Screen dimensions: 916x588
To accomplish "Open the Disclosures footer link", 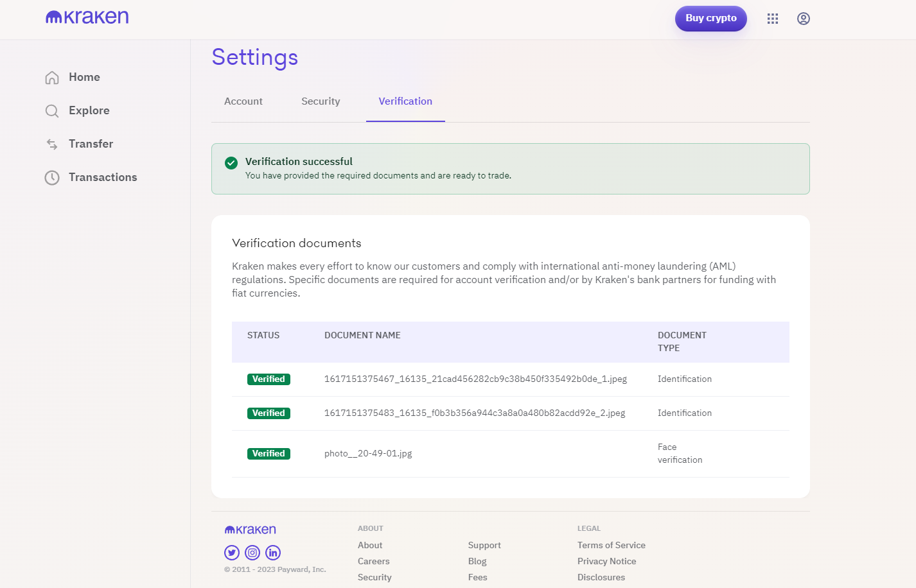I will point(601,577).
